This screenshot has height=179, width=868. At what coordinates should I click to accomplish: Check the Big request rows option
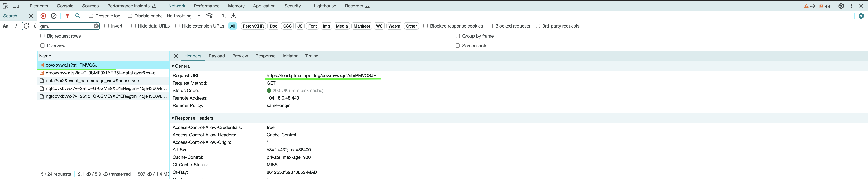42,36
